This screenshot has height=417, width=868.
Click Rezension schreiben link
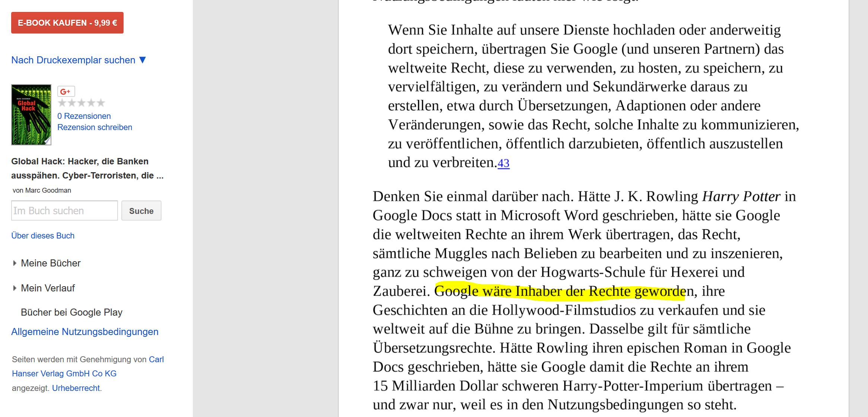[x=95, y=127]
